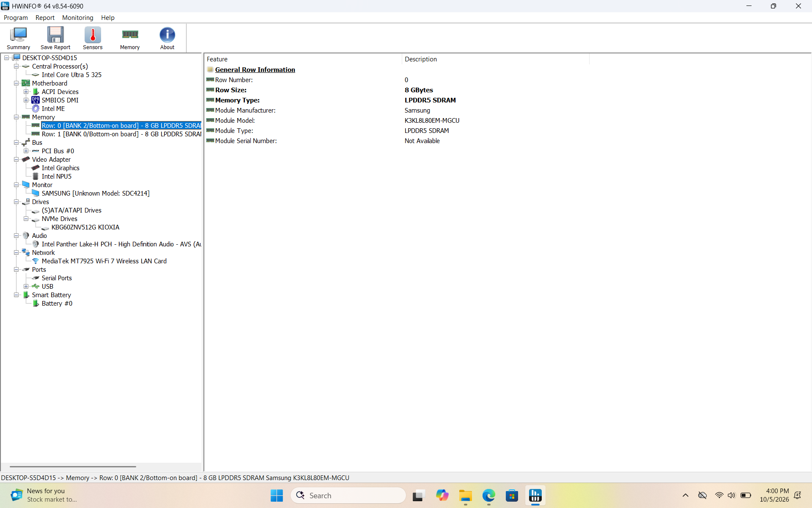The height and width of the screenshot is (508, 812).
Task: Open the Report menu
Action: [x=45, y=18]
